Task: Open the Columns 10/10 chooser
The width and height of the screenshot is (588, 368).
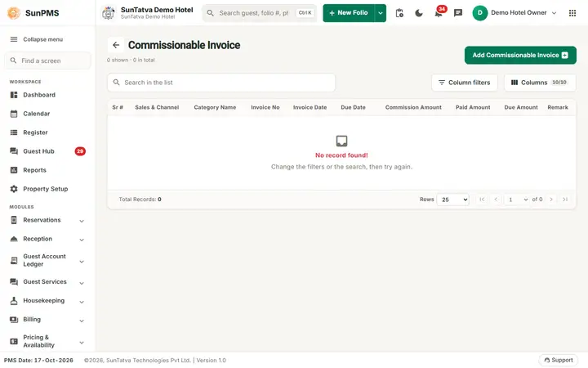Action: 540,83
